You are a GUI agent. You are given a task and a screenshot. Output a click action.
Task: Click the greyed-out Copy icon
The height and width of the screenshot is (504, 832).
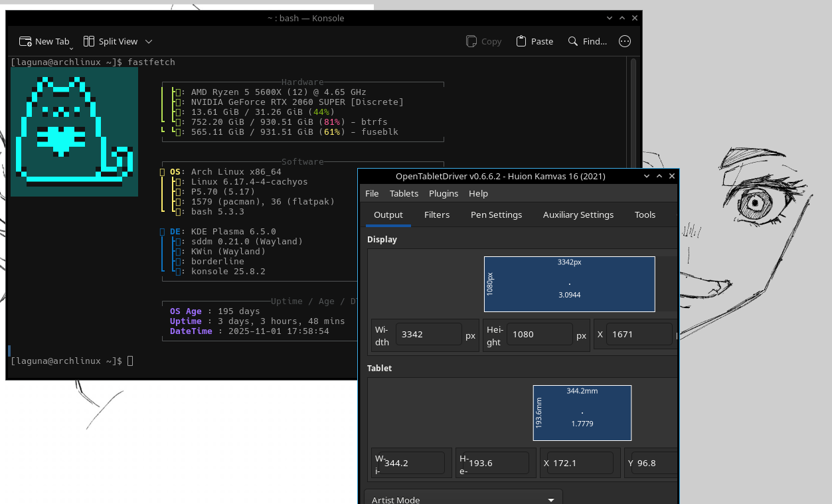tap(471, 41)
